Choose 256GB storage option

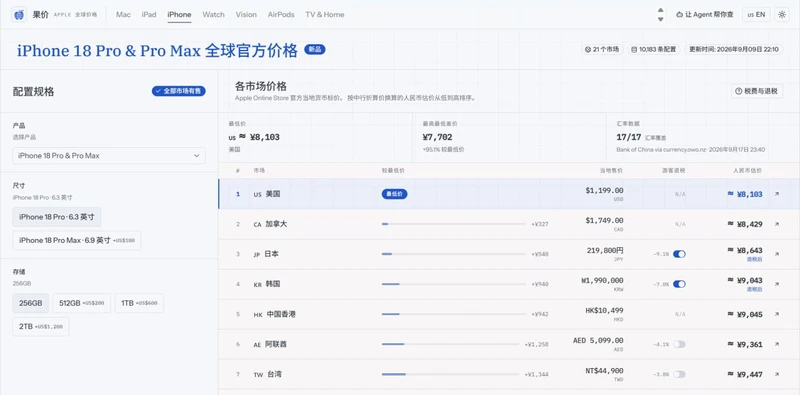point(31,303)
